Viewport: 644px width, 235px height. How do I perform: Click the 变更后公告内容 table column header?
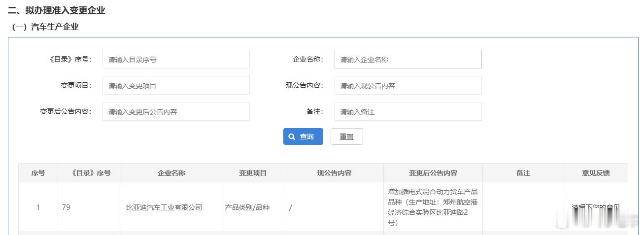(433, 173)
